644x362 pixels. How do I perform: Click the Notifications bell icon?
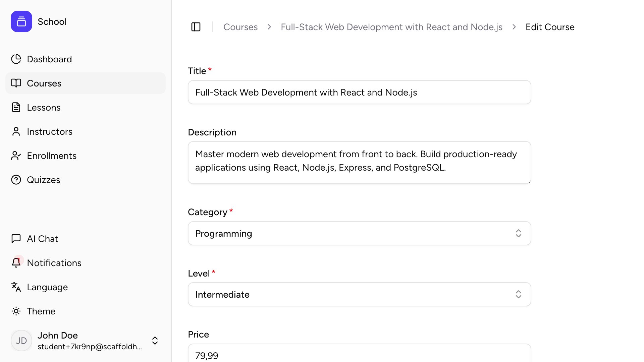[16, 263]
